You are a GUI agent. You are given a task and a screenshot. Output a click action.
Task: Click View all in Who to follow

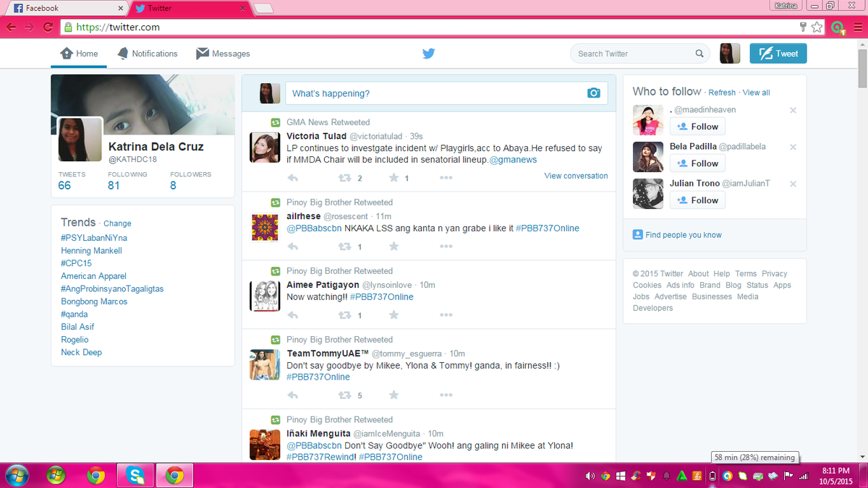756,93
